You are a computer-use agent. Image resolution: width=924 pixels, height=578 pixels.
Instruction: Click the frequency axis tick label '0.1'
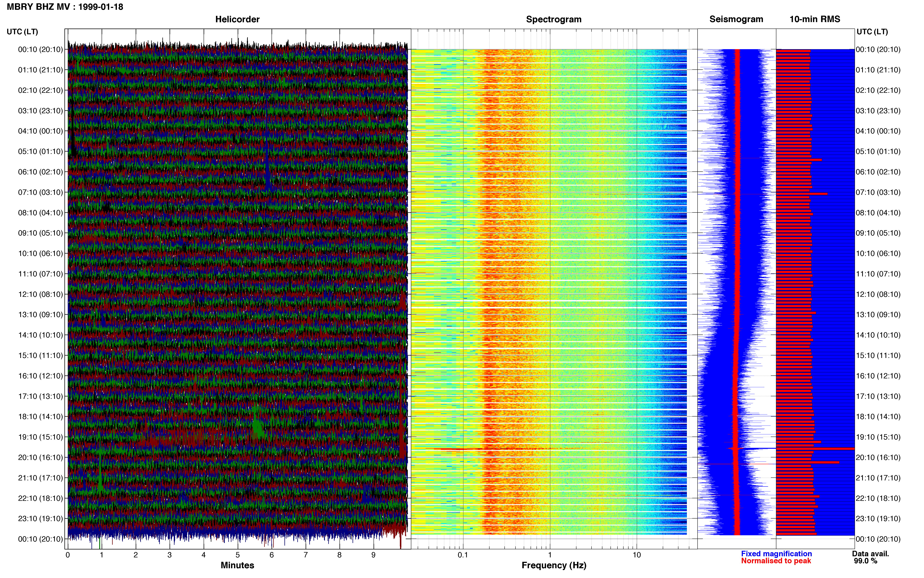click(x=463, y=555)
